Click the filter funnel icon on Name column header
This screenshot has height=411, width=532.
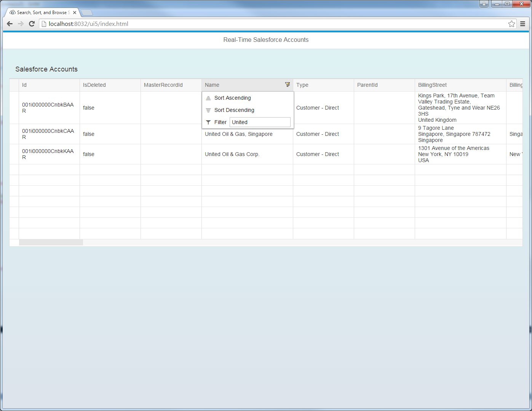288,85
